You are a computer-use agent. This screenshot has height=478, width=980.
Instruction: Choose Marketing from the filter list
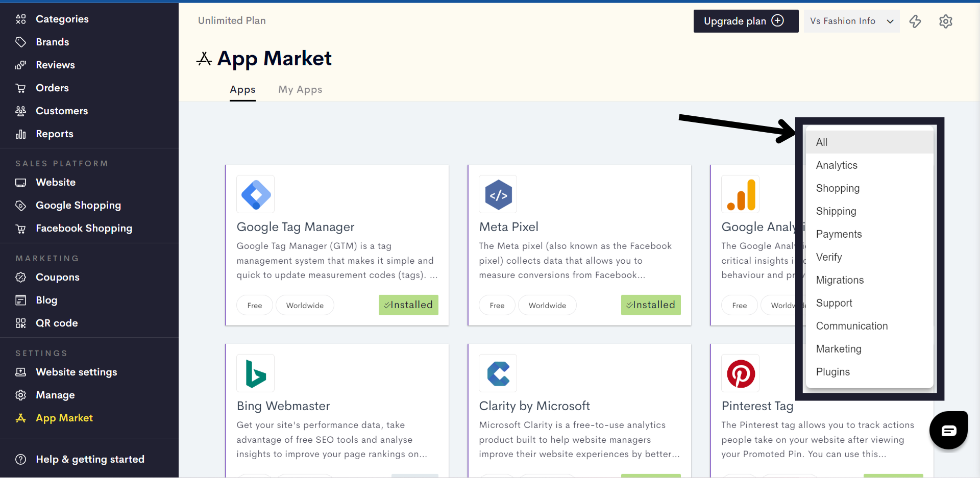click(870, 349)
